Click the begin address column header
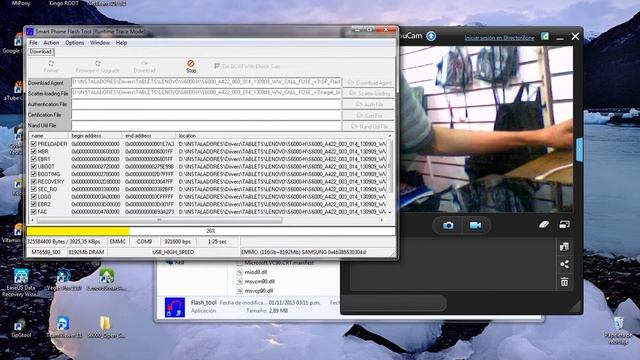The image size is (640, 360). coord(95,136)
